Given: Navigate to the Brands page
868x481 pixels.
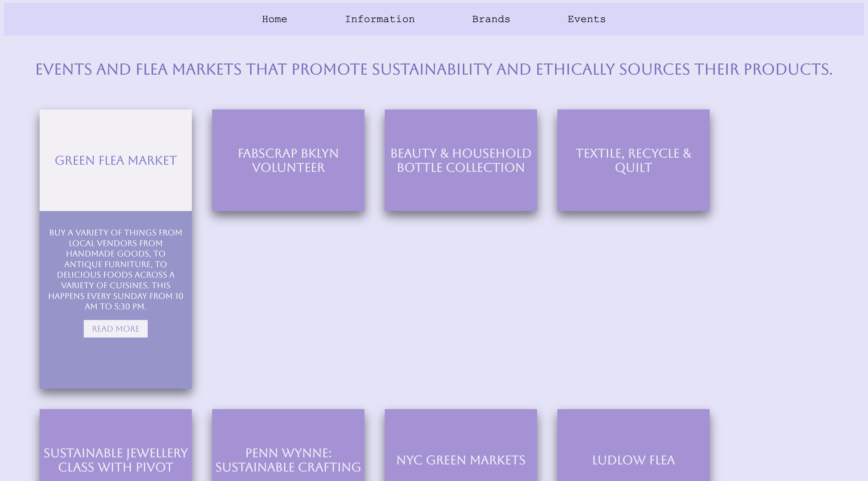Looking at the screenshot, I should [491, 19].
